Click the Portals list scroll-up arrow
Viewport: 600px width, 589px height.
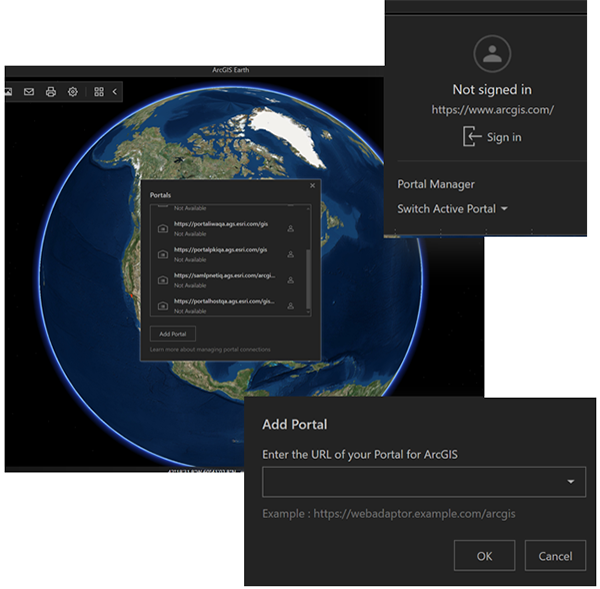click(x=308, y=208)
